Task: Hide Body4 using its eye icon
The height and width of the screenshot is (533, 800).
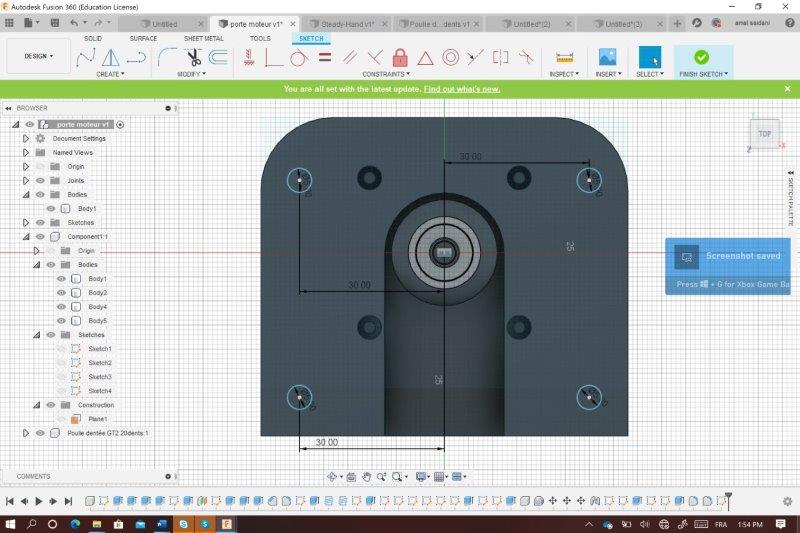Action: (x=61, y=307)
